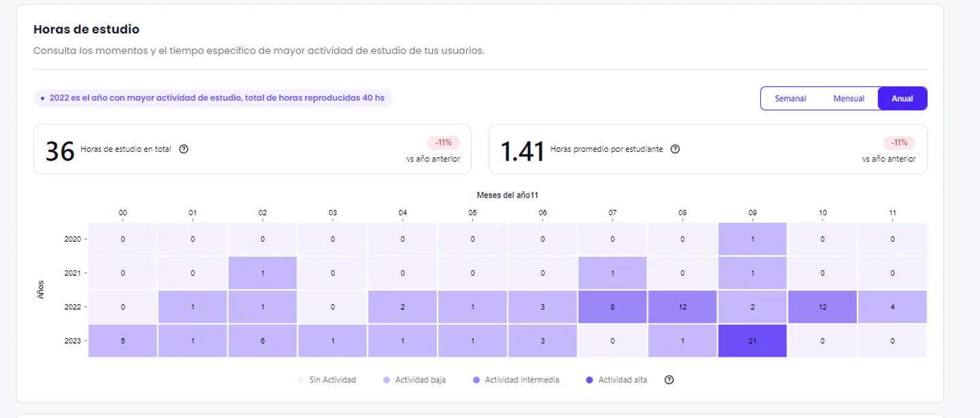
Task: Switch to the Semanal view
Action: click(x=790, y=99)
